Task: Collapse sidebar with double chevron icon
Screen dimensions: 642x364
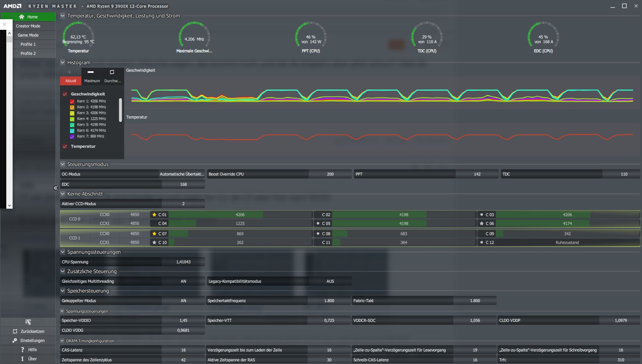Action: (55, 188)
